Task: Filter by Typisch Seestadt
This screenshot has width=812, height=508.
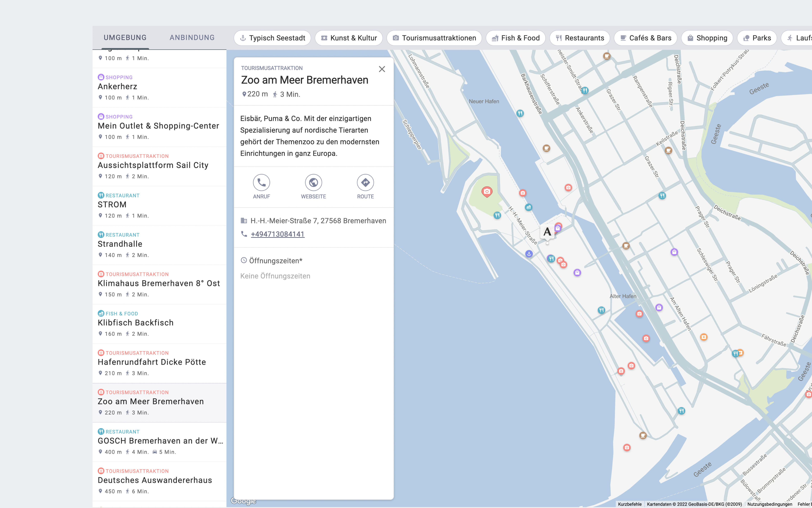Action: click(x=272, y=38)
